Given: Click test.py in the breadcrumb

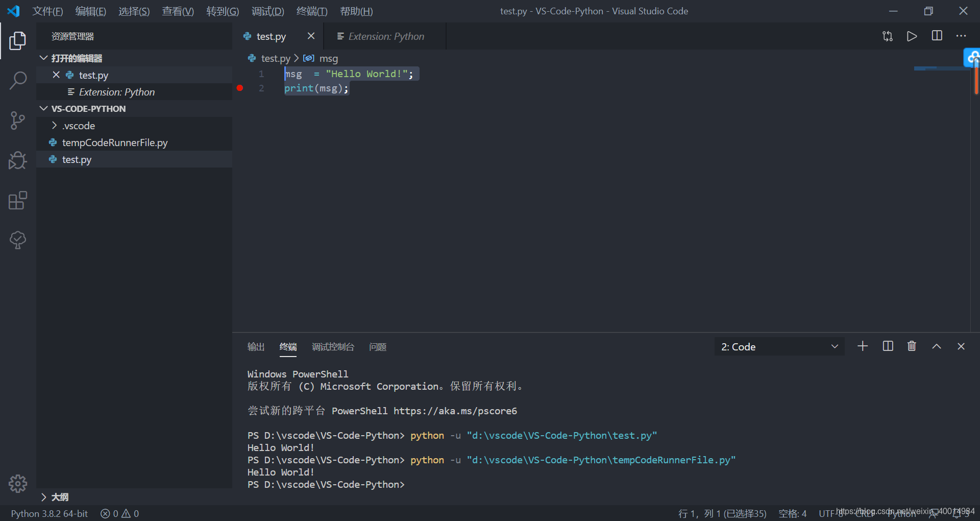Looking at the screenshot, I should 276,58.
